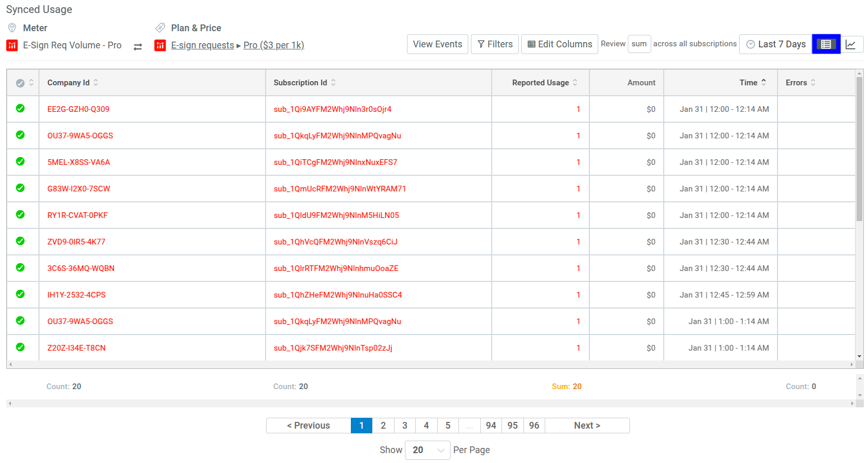Click the Plan & Price tag icon
Screen dimensions: 868x463
(160, 28)
